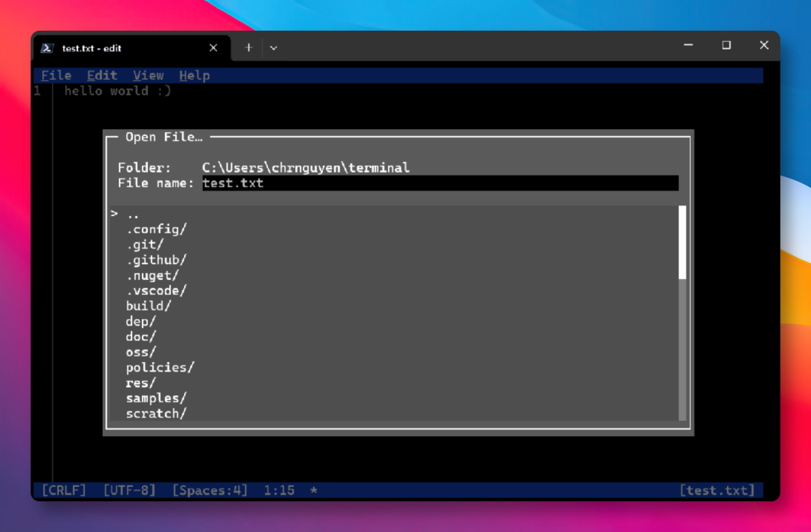Screen dimensions: 811x532
Task: Click line number 1 in gutter
Action: 38,91
